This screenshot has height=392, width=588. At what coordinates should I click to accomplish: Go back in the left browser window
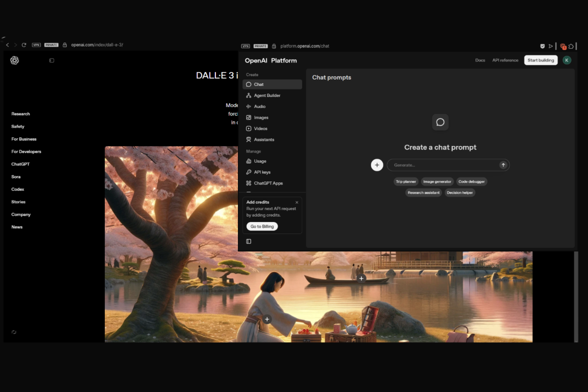(8, 45)
